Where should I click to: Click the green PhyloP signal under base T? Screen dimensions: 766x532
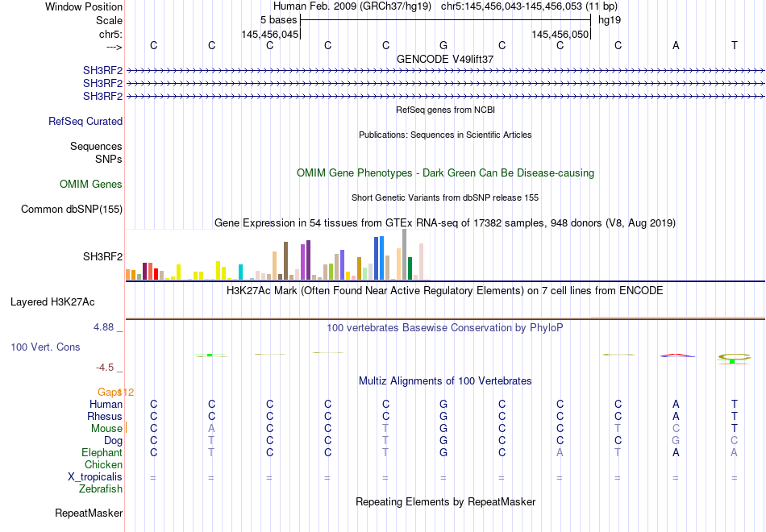732,361
